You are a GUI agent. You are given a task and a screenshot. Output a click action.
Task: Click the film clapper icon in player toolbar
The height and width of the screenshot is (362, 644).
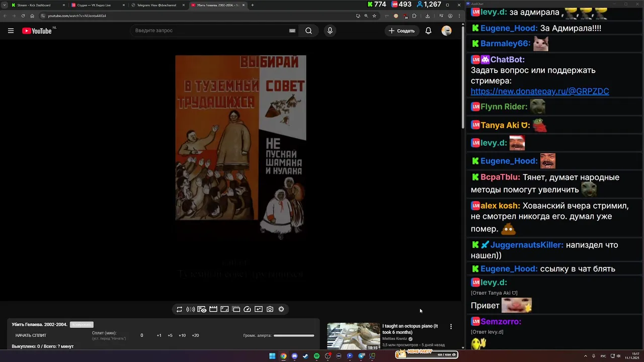click(x=213, y=309)
